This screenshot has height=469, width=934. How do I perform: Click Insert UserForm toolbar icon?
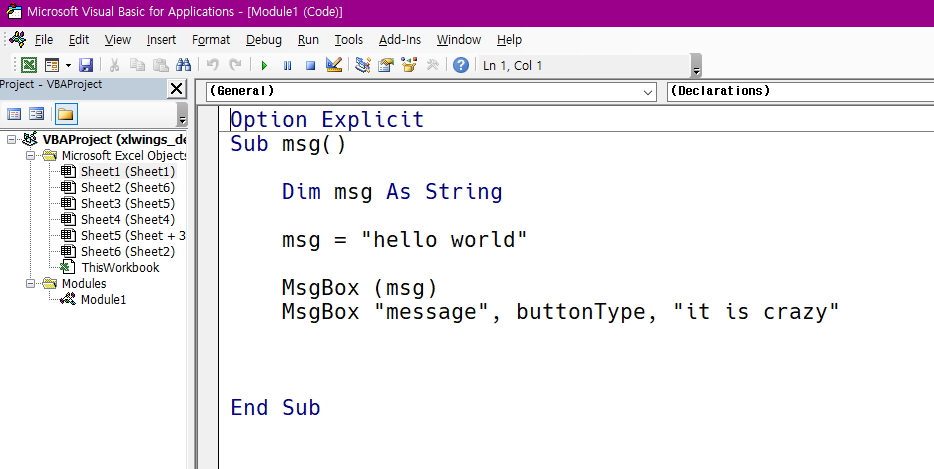(x=52, y=66)
